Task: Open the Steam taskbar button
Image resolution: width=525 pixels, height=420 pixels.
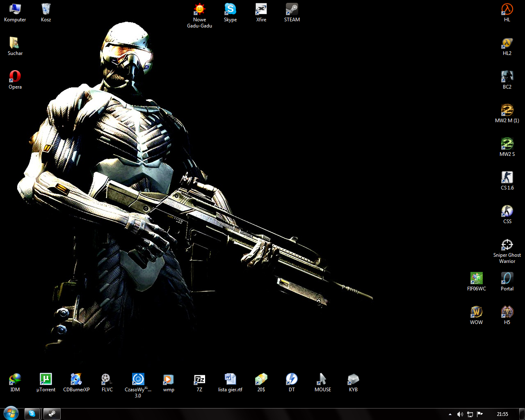Action: [x=52, y=414]
